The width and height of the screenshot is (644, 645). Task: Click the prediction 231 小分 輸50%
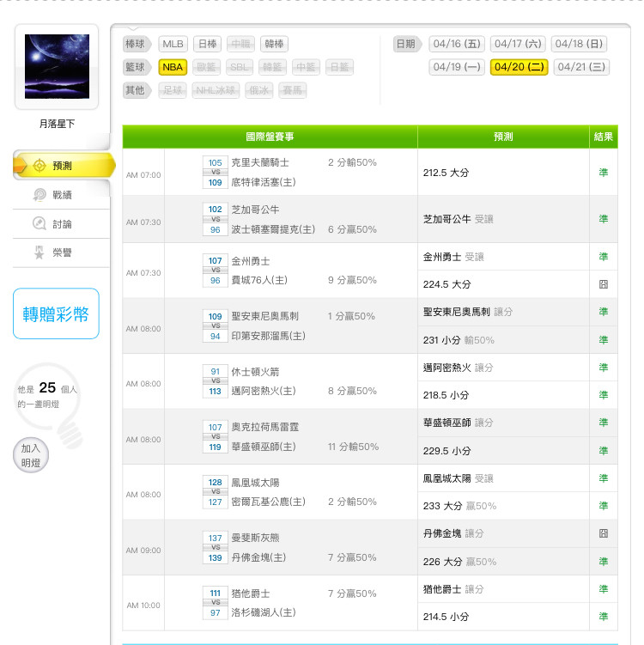(459, 340)
